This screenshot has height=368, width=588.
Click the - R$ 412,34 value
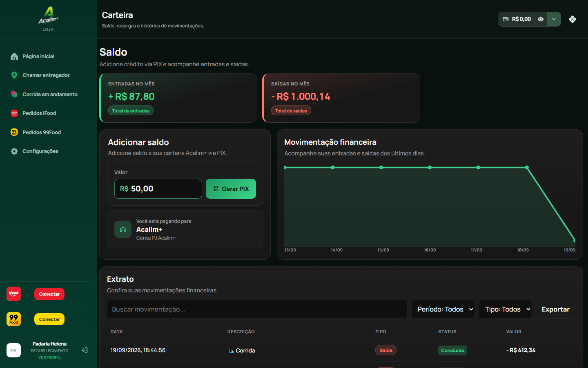click(521, 350)
